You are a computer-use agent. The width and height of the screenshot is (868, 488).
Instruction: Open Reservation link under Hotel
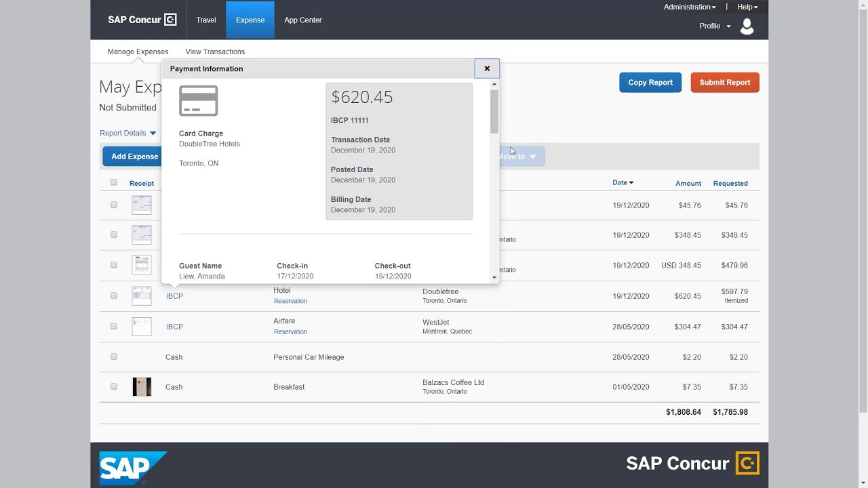coord(290,301)
